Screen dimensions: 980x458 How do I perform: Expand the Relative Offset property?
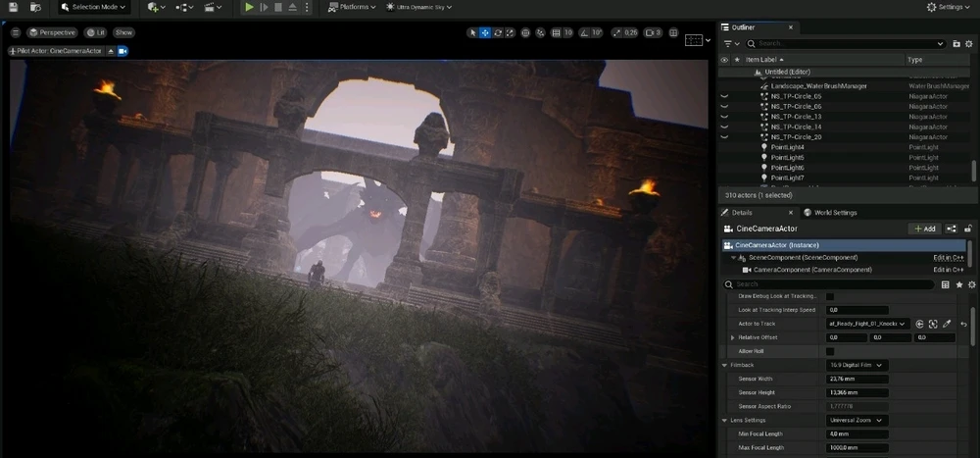coord(732,337)
